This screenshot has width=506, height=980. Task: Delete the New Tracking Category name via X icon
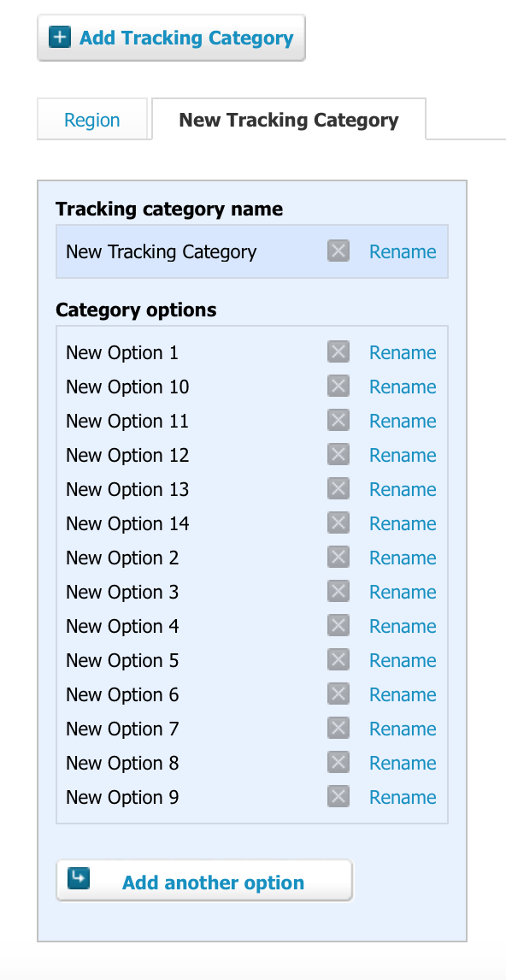(338, 251)
